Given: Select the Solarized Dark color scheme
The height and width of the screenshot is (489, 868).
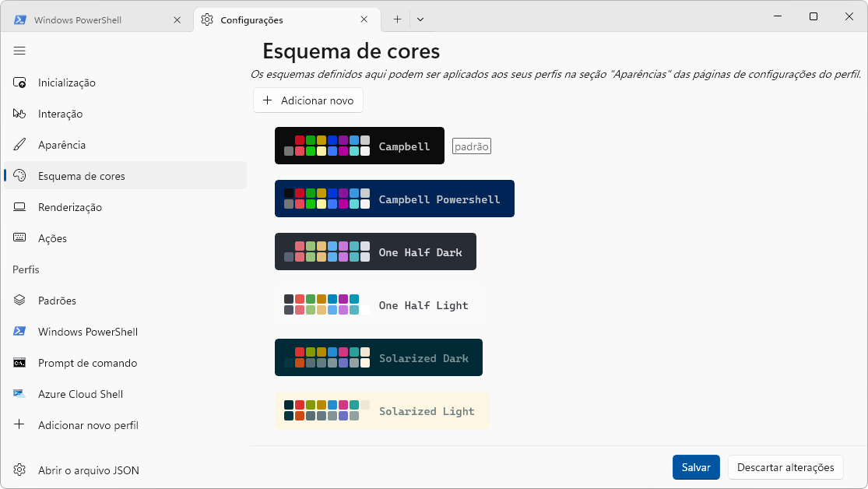Looking at the screenshot, I should point(378,358).
